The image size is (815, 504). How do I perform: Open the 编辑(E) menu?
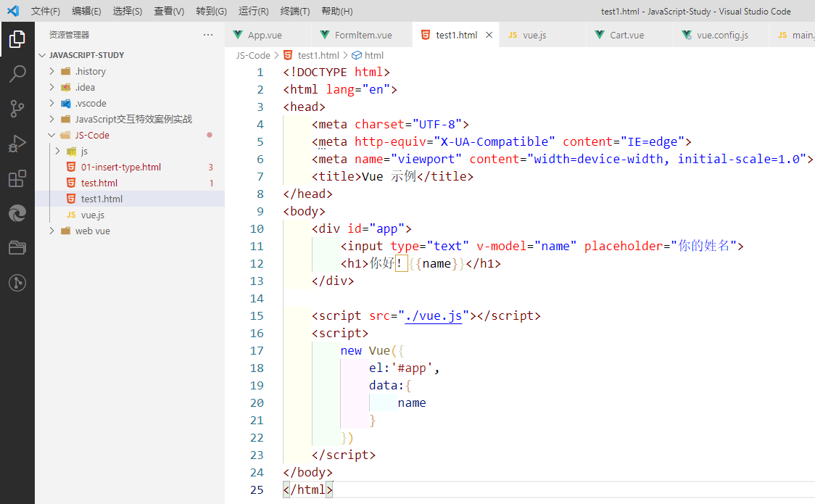86,11
